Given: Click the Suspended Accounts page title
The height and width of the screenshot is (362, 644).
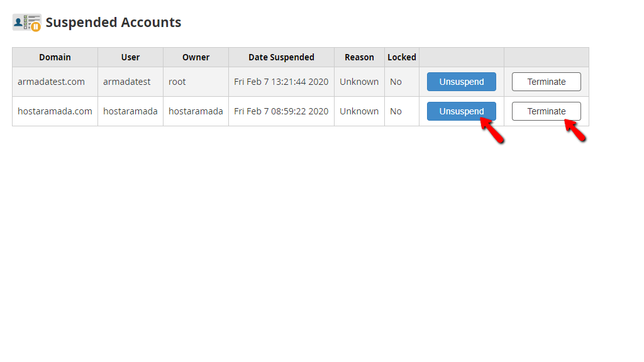Looking at the screenshot, I should pyautogui.click(x=113, y=23).
